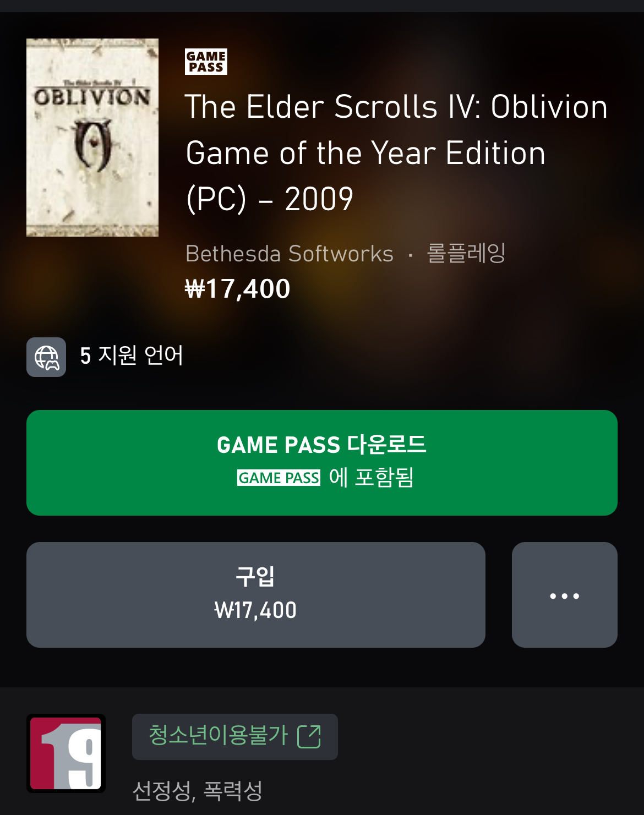Click ₩17,400 price inside 구입 button
644x815 pixels.
(x=255, y=610)
